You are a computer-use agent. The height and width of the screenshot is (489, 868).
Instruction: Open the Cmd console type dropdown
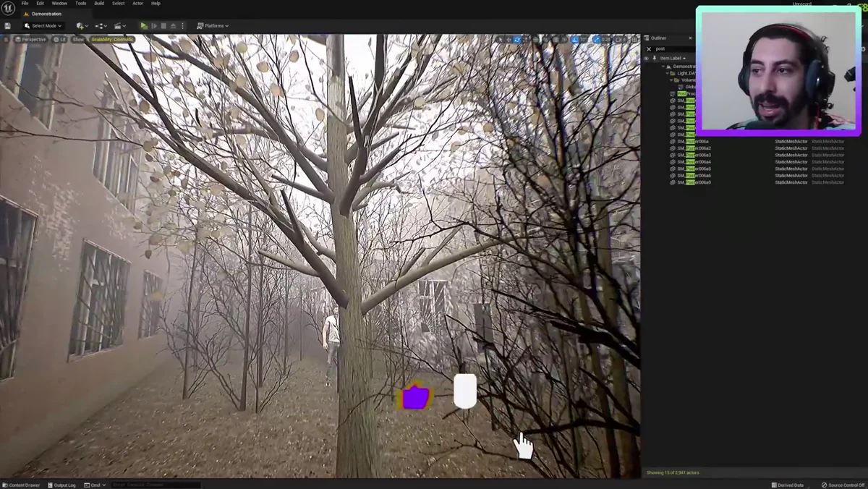coord(95,485)
